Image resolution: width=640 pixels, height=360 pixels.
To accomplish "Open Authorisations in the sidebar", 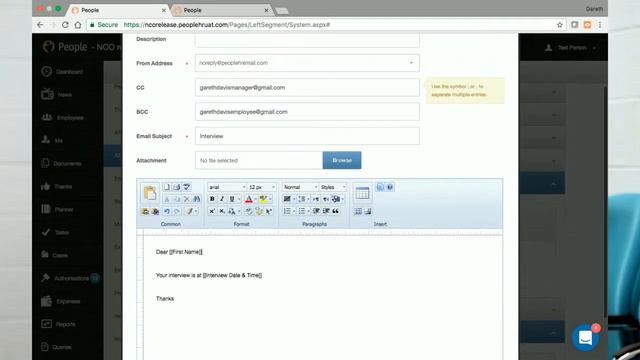I will [65, 278].
